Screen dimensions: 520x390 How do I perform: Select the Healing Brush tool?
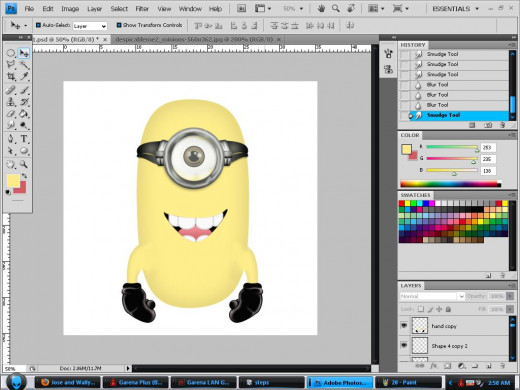pyautogui.click(x=11, y=90)
